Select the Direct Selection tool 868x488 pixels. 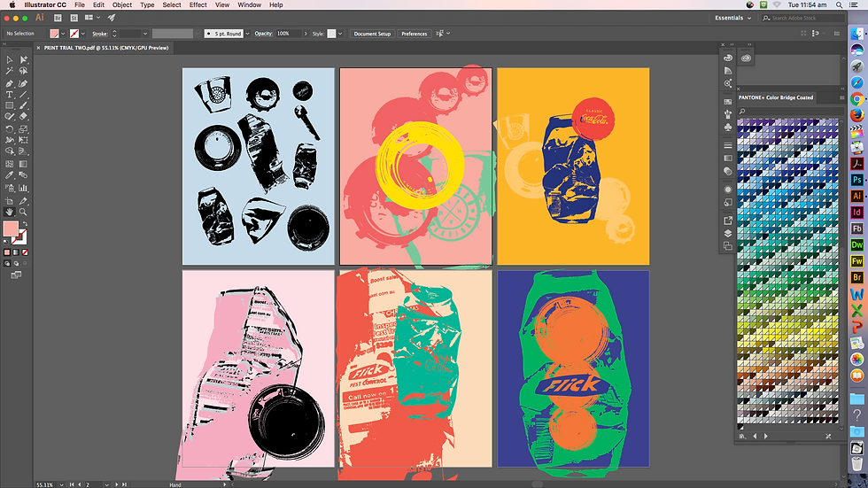(23, 59)
